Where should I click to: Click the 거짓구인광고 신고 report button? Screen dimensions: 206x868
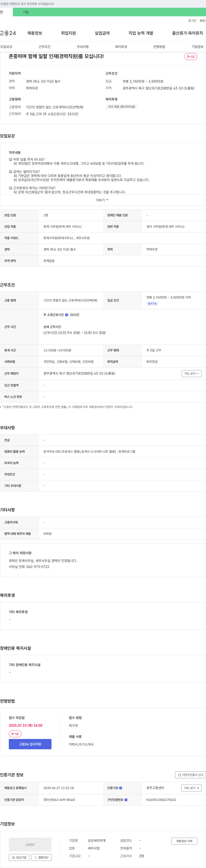pos(191,775)
